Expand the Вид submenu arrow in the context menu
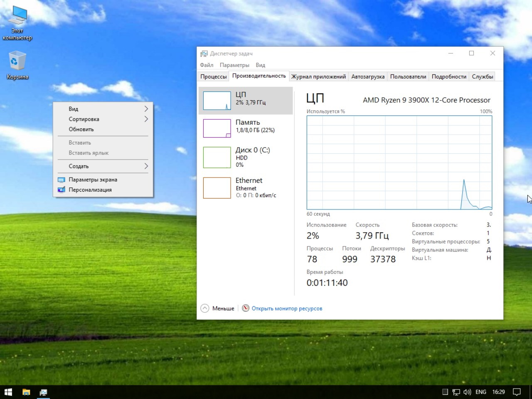Image resolution: width=532 pixels, height=399 pixels. pyautogui.click(x=146, y=109)
